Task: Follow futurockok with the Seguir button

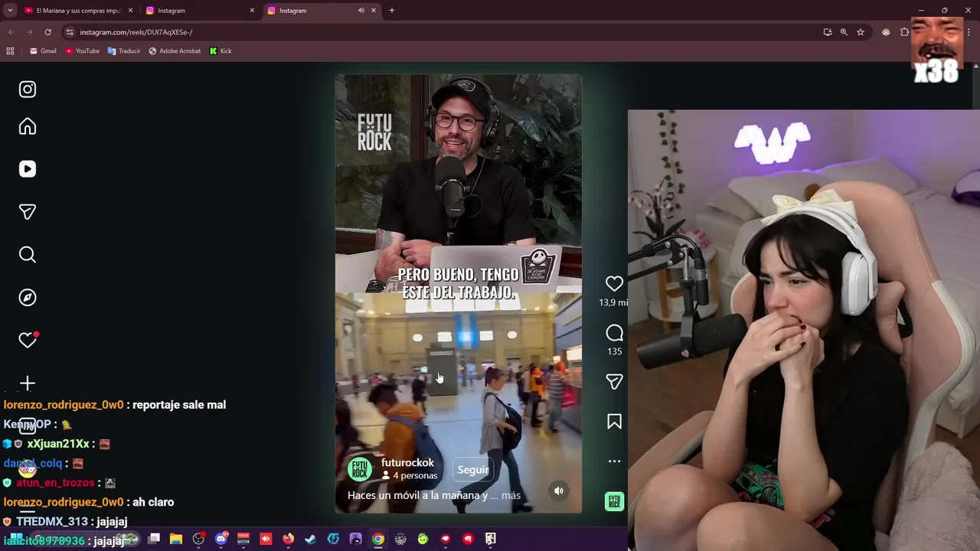Action: coord(473,470)
